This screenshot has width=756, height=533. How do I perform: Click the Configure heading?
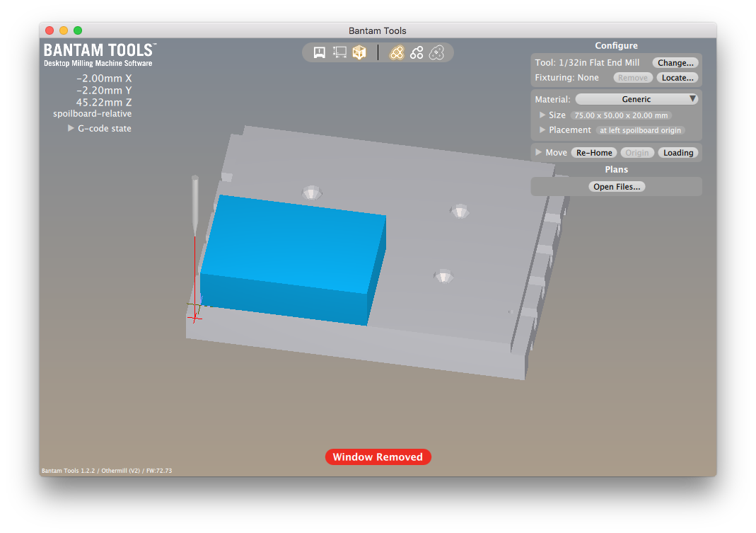point(616,46)
